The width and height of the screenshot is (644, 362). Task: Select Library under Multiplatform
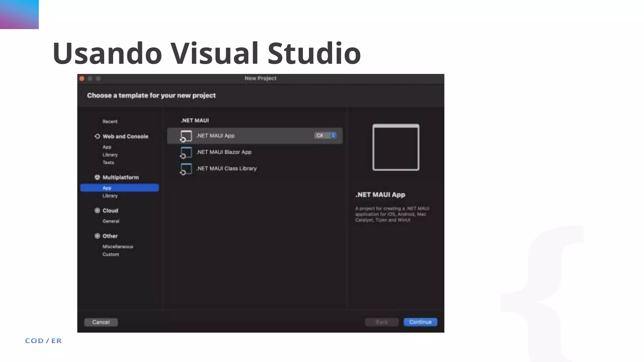tap(110, 196)
